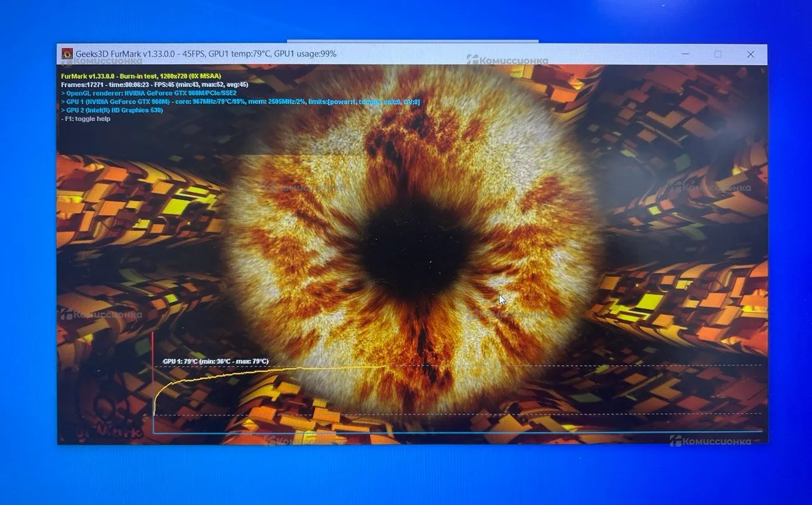Click the FurMark app icon in title bar
The width and height of the screenshot is (812, 505).
[x=67, y=55]
